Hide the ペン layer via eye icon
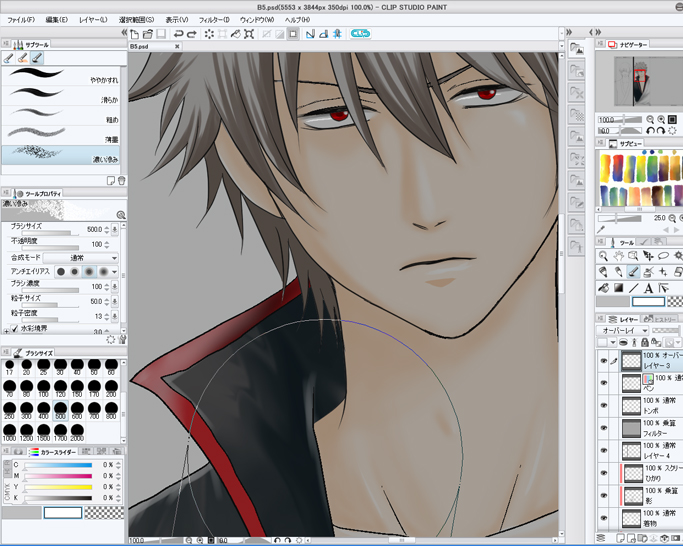The height and width of the screenshot is (546, 683). tap(604, 383)
